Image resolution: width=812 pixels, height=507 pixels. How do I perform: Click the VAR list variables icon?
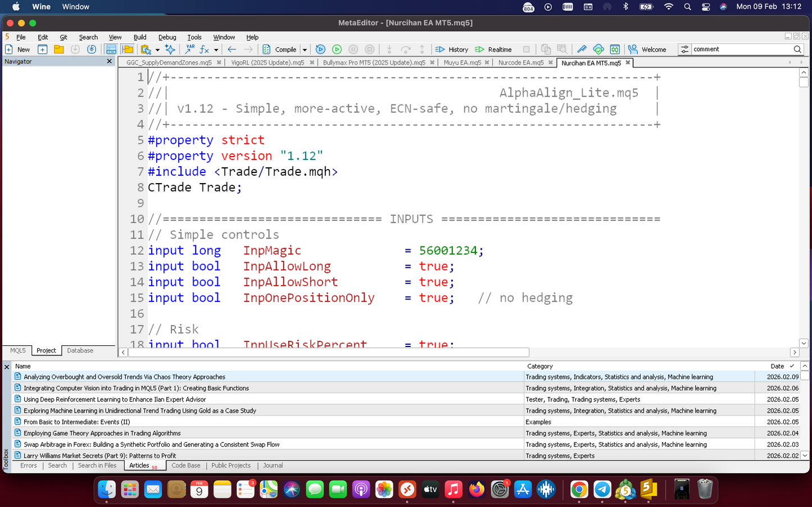click(x=190, y=49)
